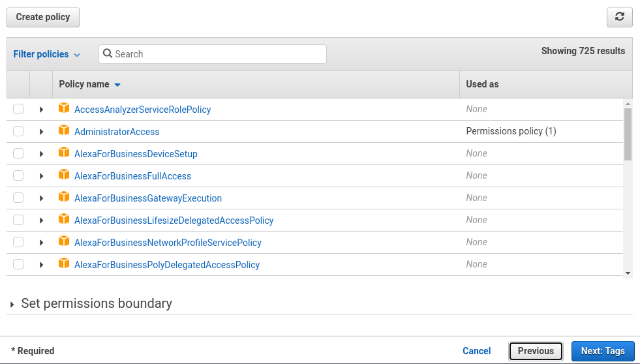Select AlexaForBusinessLifesizeDelegatedAccessPolicy checkbox

coord(18,220)
